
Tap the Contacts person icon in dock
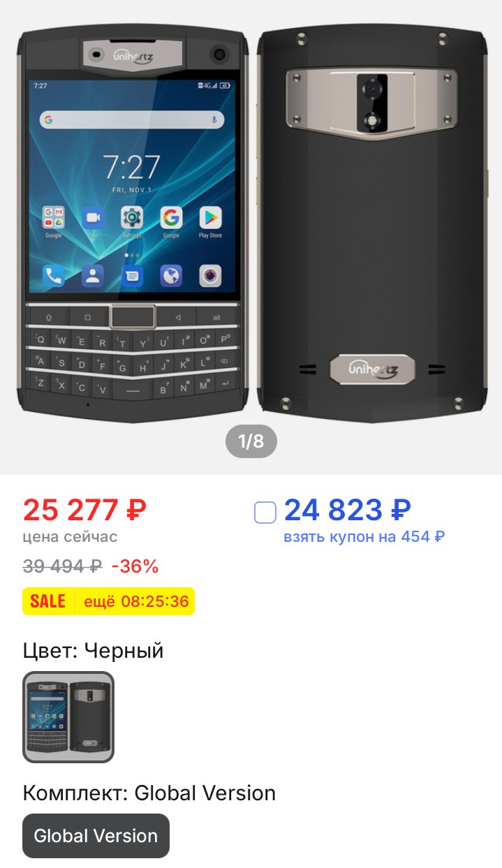(x=93, y=277)
